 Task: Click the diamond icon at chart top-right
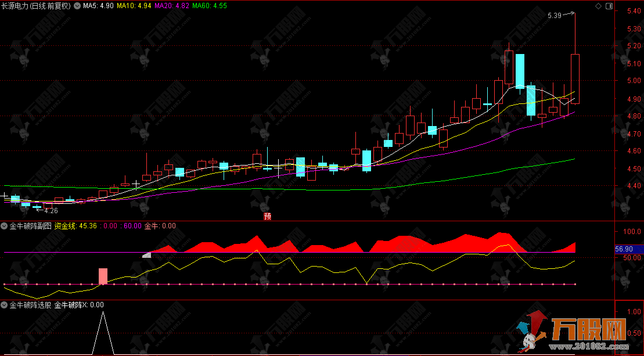pyautogui.click(x=599, y=6)
